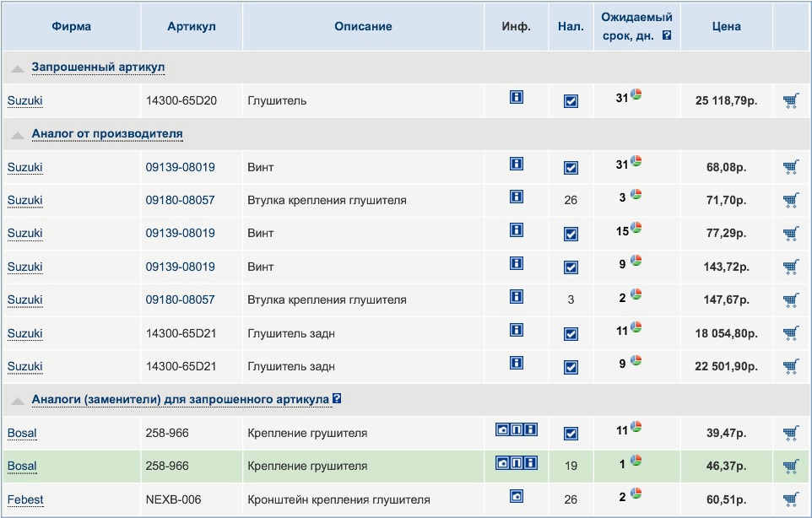Click delivery statistics pie for 25 118,79р. row

pos(636,95)
